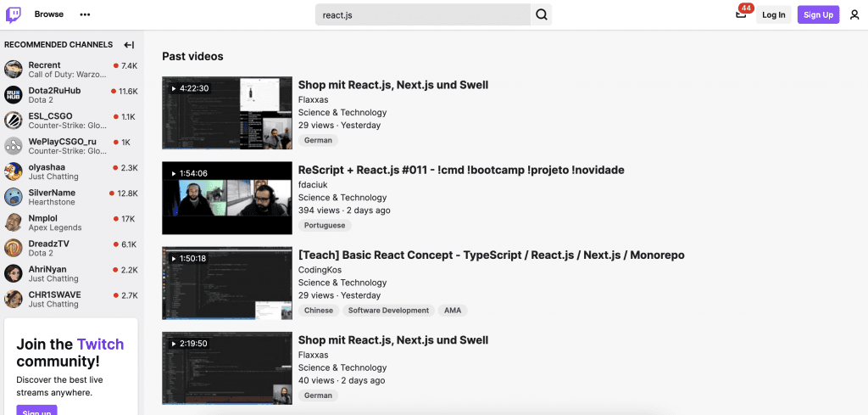Open CodingKos channel link
The image size is (868, 415).
point(320,269)
